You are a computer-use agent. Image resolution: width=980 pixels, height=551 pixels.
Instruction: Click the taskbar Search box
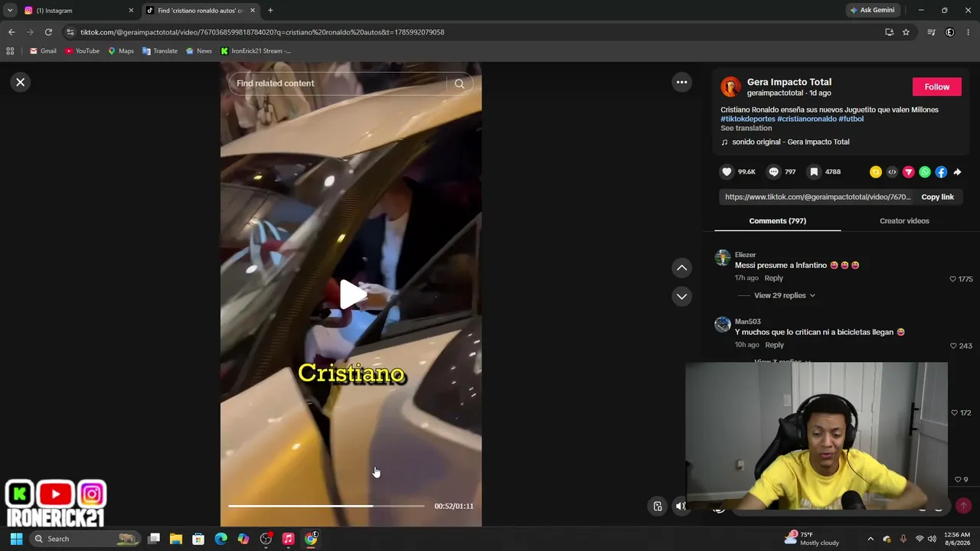pyautogui.click(x=87, y=539)
